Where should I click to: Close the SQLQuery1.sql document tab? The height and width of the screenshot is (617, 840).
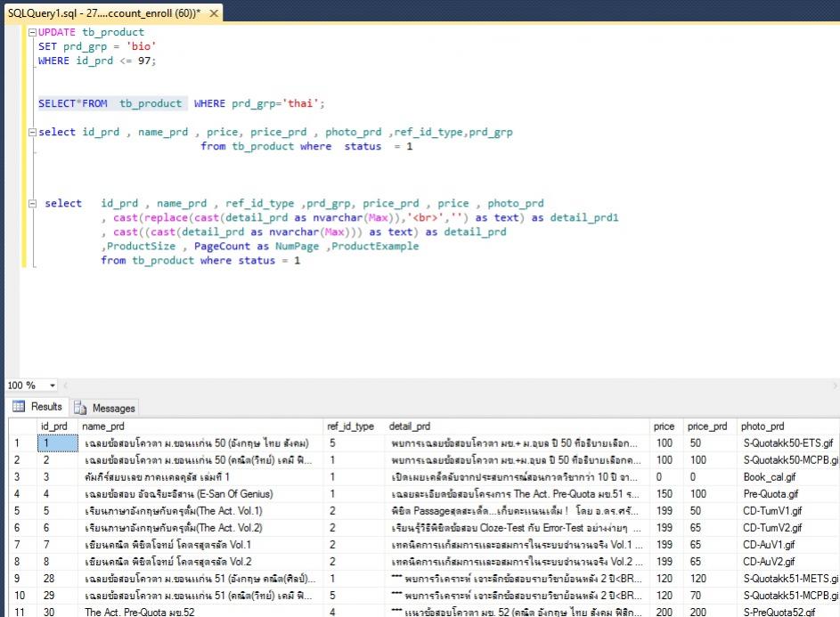pos(212,14)
